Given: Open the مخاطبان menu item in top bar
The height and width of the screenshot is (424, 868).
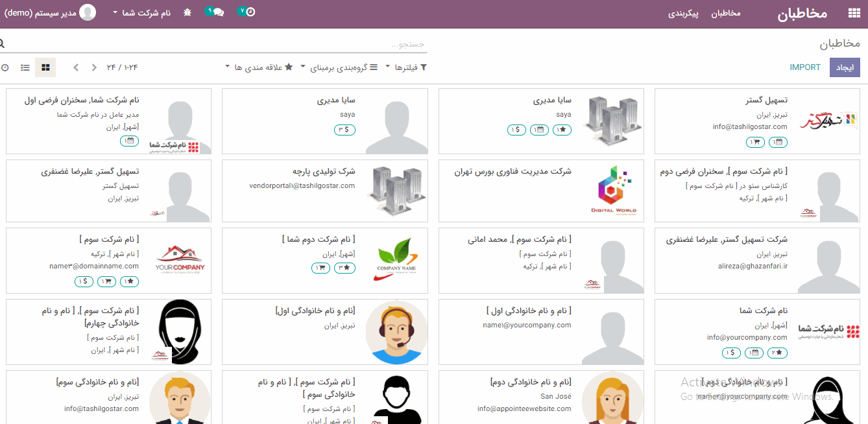Looking at the screenshot, I should (x=726, y=13).
